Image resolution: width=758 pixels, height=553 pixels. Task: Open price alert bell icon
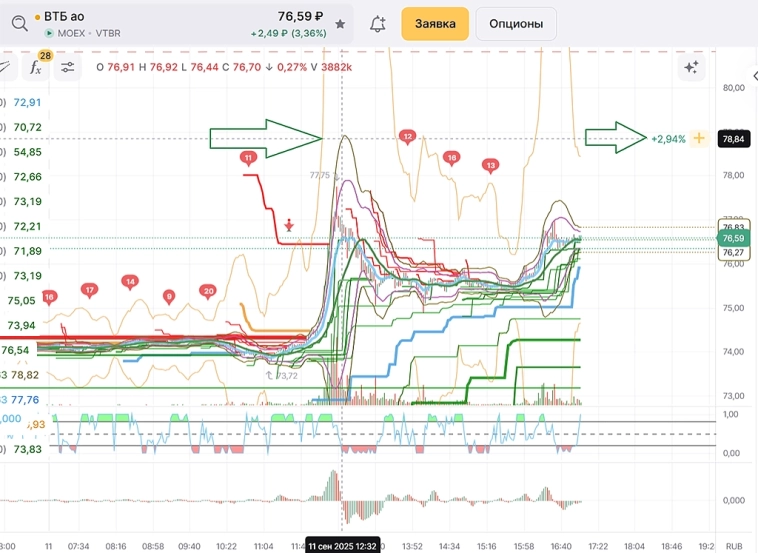pyautogui.click(x=378, y=24)
